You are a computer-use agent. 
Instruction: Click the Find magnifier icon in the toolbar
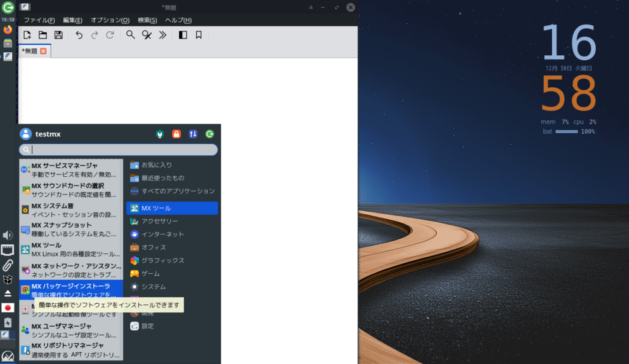click(130, 35)
